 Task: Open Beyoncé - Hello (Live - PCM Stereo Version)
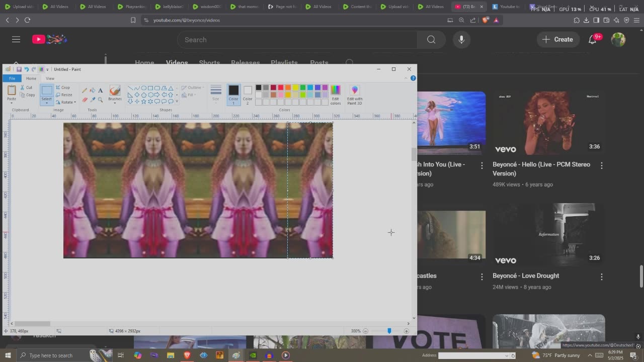click(541, 169)
